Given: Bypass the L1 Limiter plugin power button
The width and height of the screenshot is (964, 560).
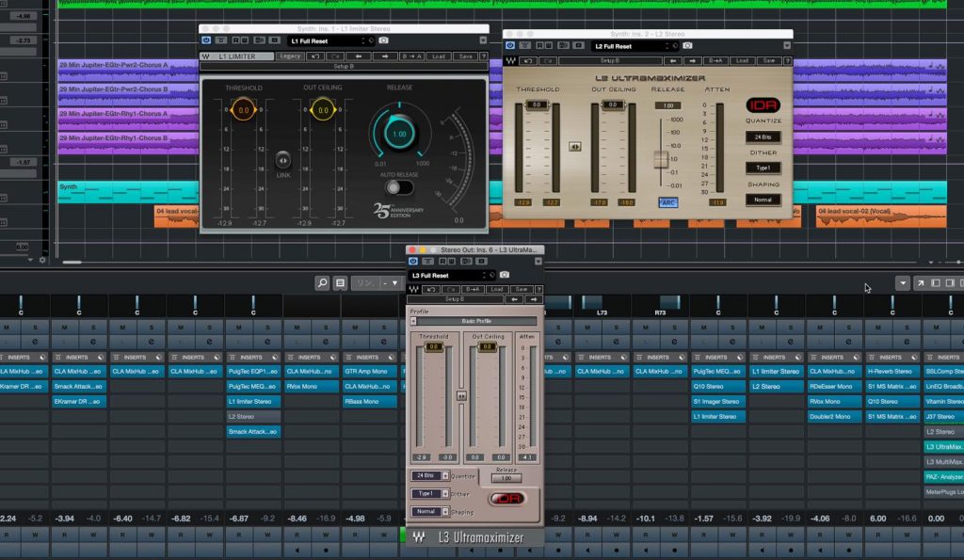Looking at the screenshot, I should click(206, 40).
